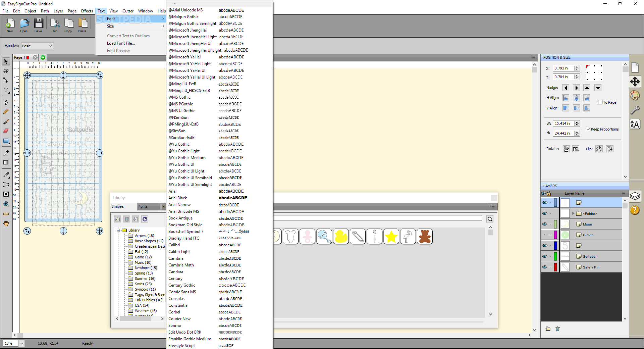Image resolution: width=644 pixels, height=349 pixels.
Task: Open the Cutter menu
Action: [128, 11]
